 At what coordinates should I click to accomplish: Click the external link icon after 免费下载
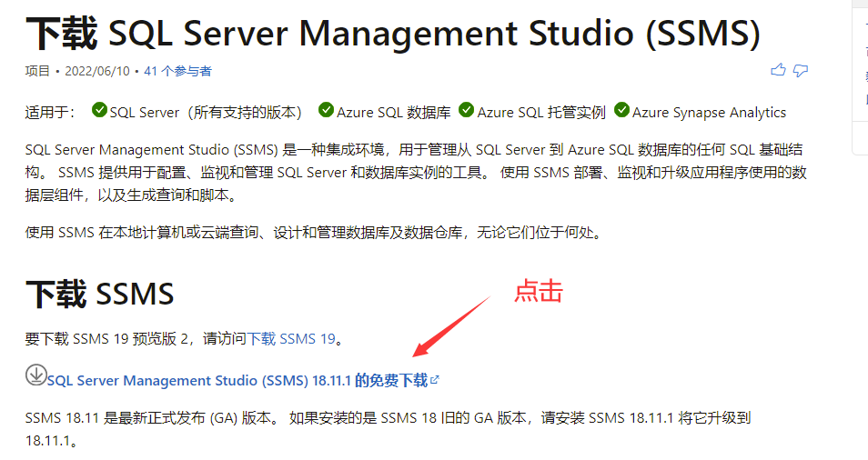click(x=435, y=380)
